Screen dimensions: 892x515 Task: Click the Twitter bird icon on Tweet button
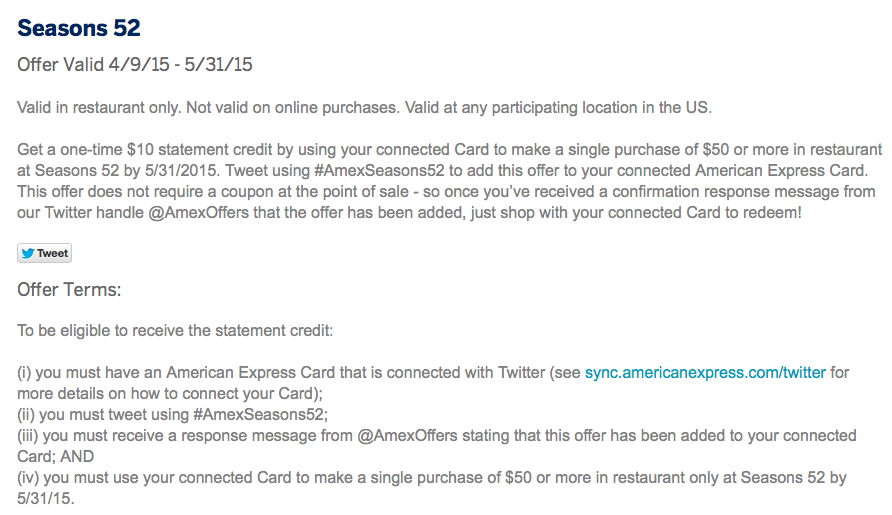pos(28,253)
